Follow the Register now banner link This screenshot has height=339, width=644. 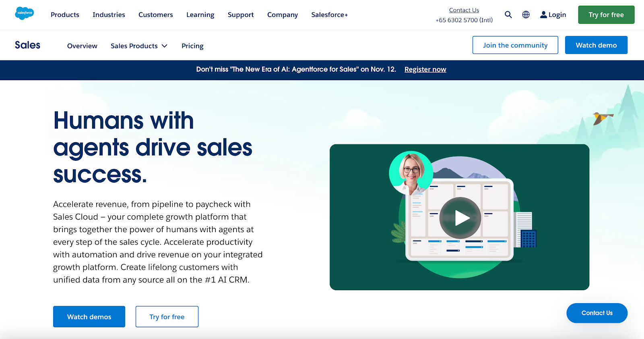click(425, 69)
